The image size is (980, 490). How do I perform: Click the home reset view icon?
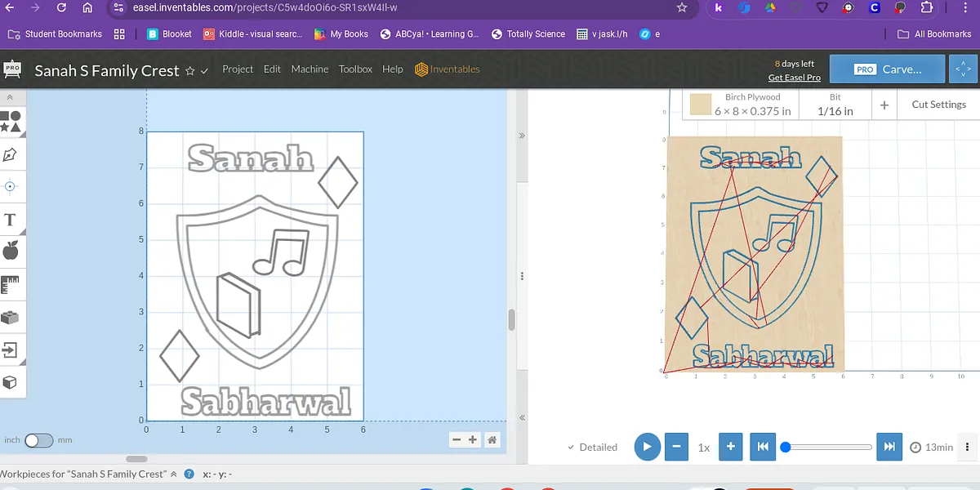(x=492, y=440)
